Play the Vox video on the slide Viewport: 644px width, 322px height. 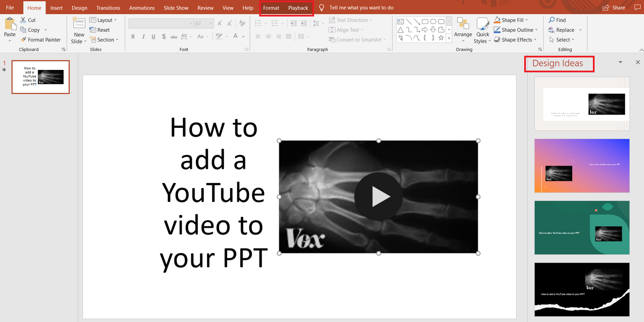pos(379,197)
